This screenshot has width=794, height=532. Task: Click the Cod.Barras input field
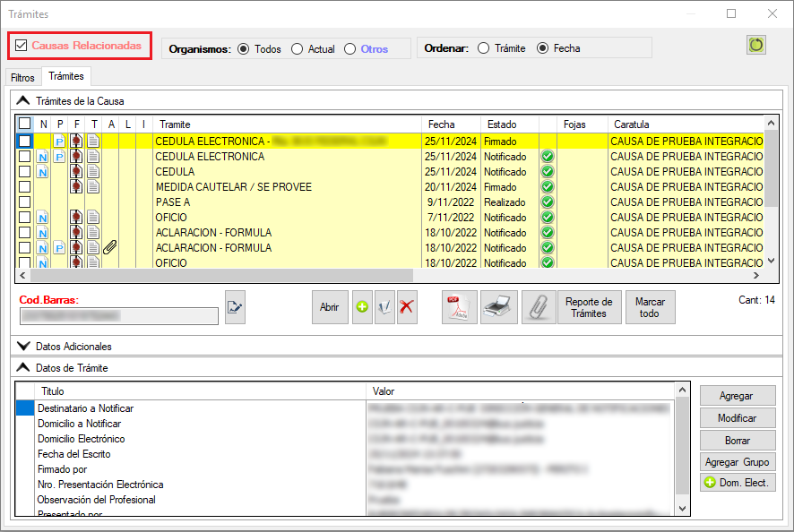(x=119, y=315)
